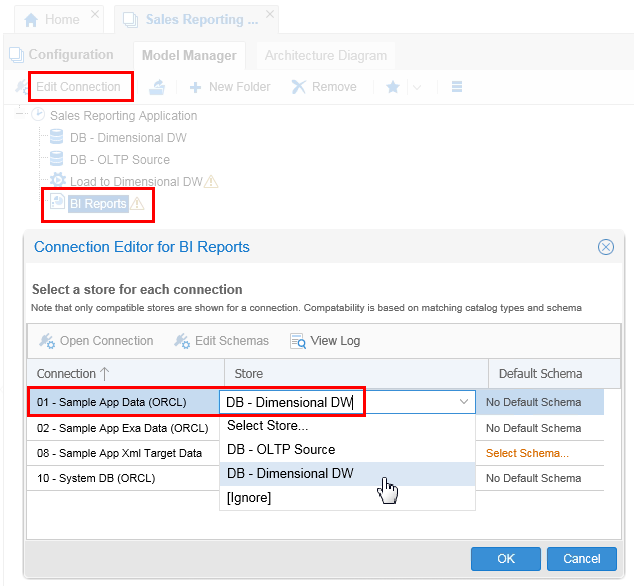
Task: Close the Connection Editor dialog
Action: point(605,247)
